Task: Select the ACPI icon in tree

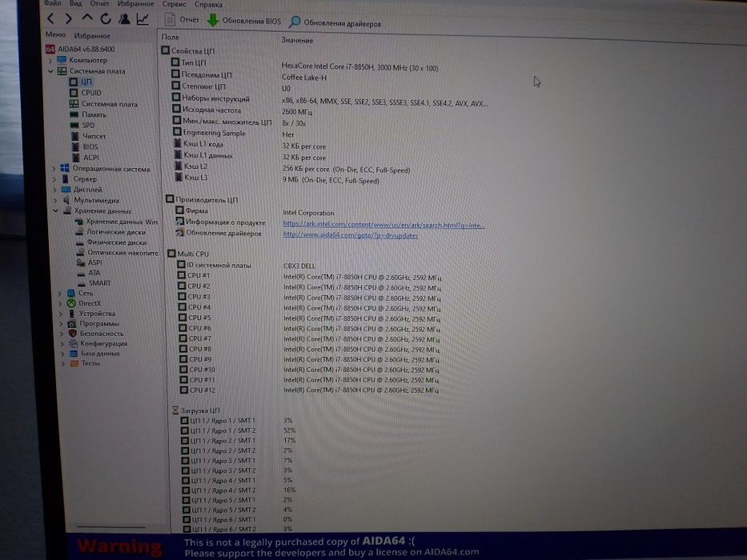Action: coord(76,157)
